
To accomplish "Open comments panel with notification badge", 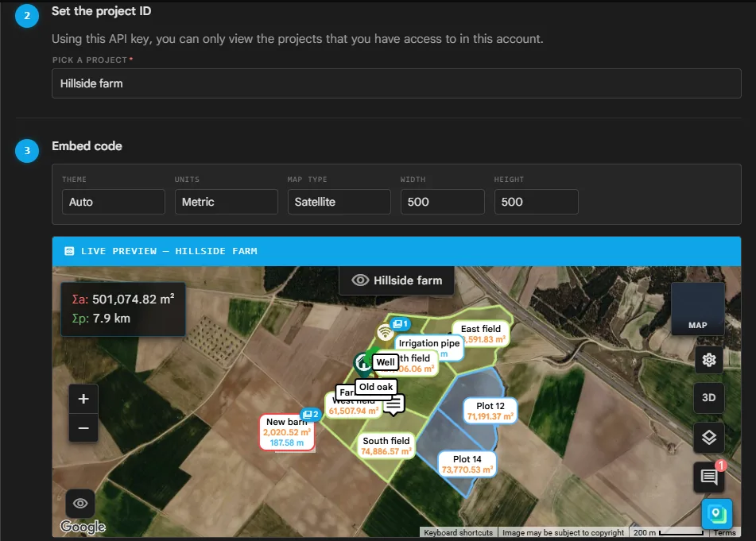I will tap(709, 477).
